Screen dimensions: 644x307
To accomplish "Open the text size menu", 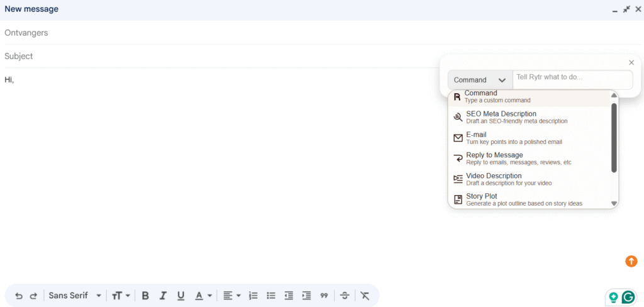I will click(x=121, y=296).
